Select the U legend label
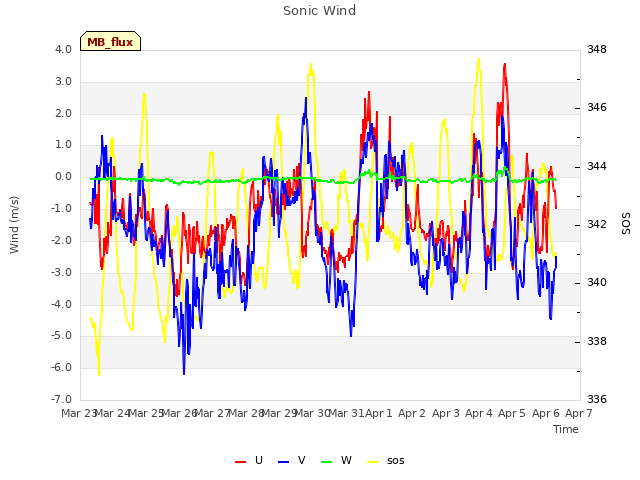Image resolution: width=640 pixels, height=480 pixels. 259,460
